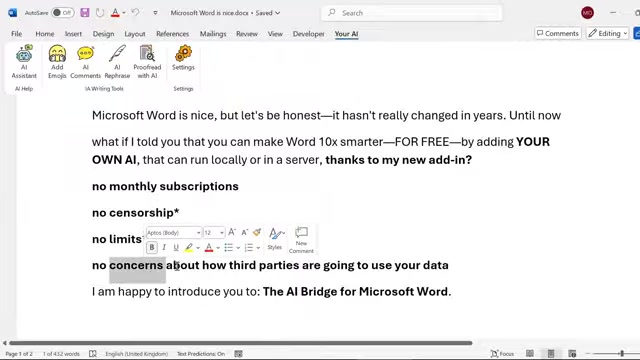Switch to Print Layout view icon
Image resolution: width=640 pixels, height=360 pixels.
[551, 353]
